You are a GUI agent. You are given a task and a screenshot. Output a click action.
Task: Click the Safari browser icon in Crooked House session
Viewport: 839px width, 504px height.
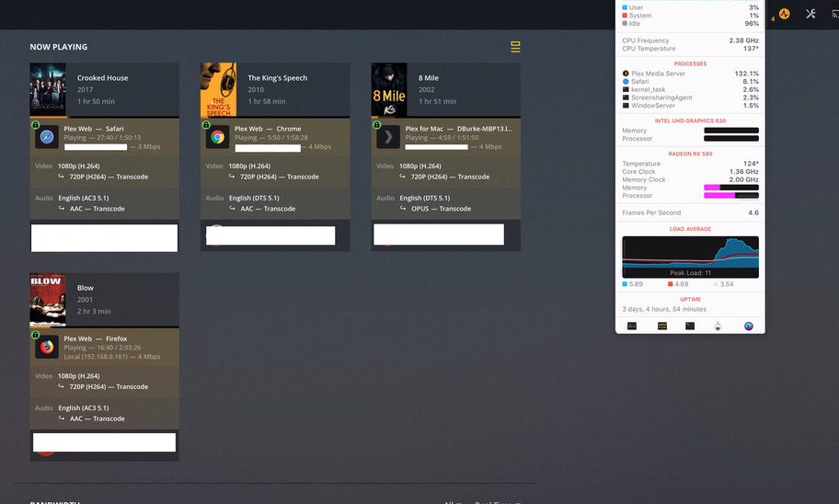47,137
